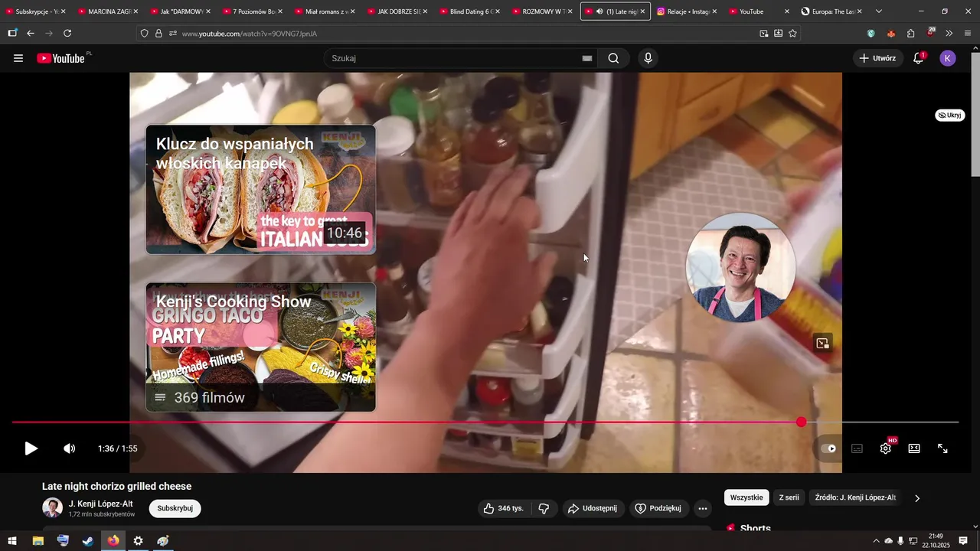Viewport: 980px width, 551px height.
Task: Click the search magnifier button
Action: point(613,58)
